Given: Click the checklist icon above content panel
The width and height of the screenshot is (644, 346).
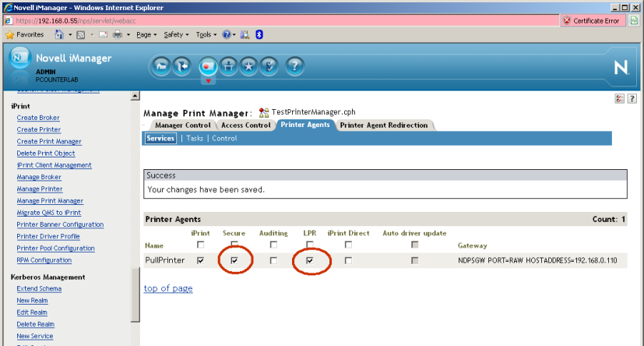Looking at the screenshot, I should tap(620, 99).
